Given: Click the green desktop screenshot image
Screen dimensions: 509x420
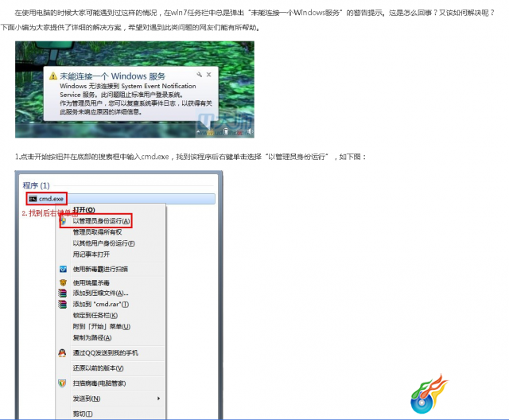Looking at the screenshot, I should pos(134,90).
